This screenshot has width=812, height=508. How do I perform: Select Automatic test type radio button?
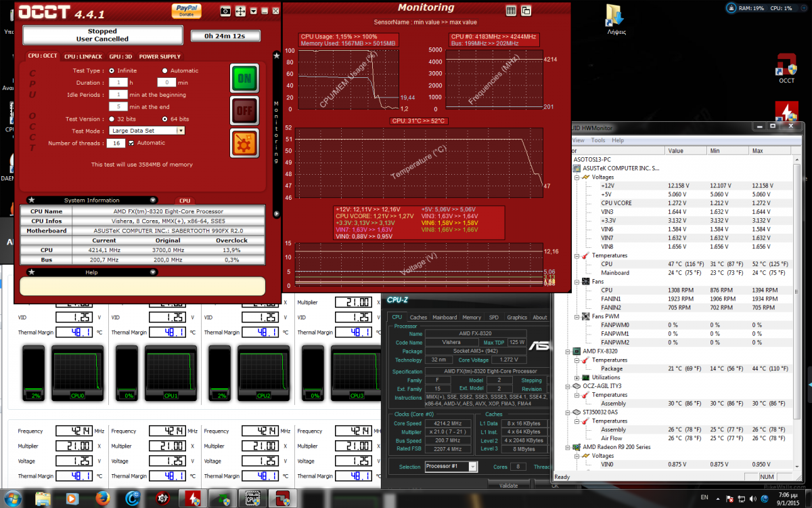[x=165, y=70]
